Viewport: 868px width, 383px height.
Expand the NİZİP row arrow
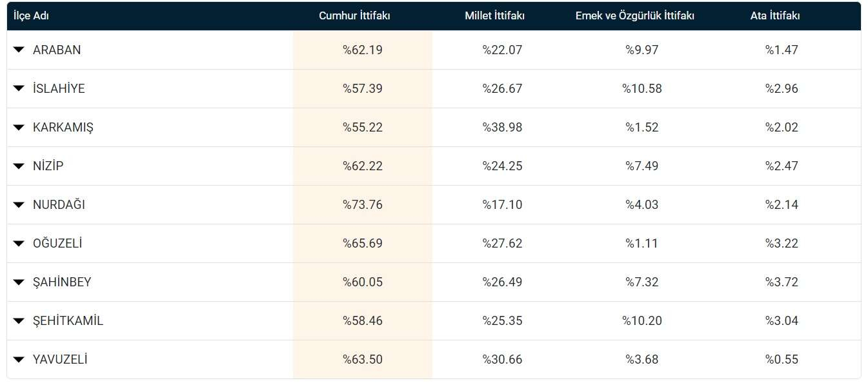pos(19,166)
